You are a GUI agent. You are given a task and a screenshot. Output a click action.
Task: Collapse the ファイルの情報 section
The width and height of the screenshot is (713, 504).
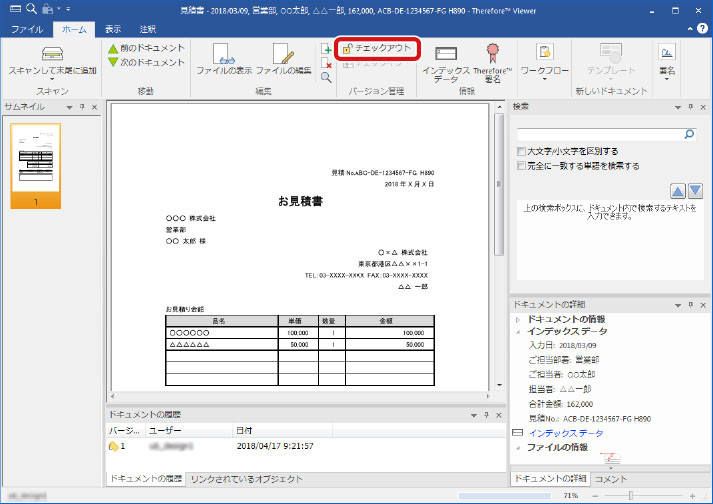tap(517, 447)
